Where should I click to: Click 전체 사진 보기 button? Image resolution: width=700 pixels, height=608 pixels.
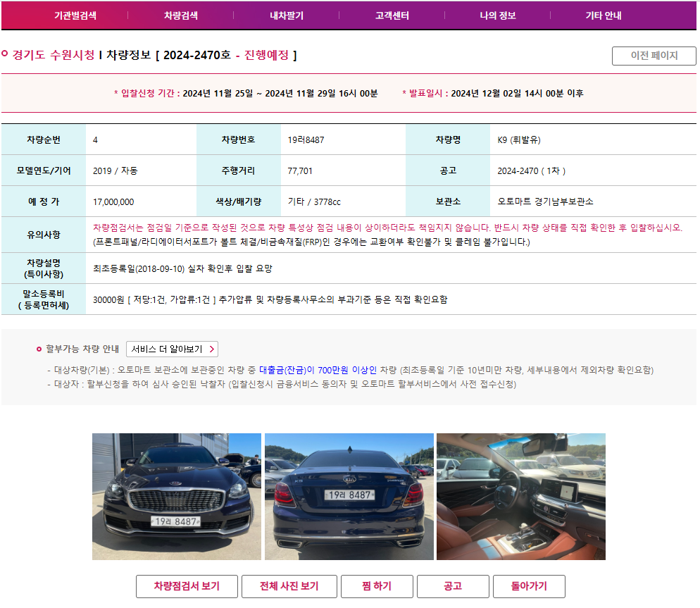[x=289, y=586]
